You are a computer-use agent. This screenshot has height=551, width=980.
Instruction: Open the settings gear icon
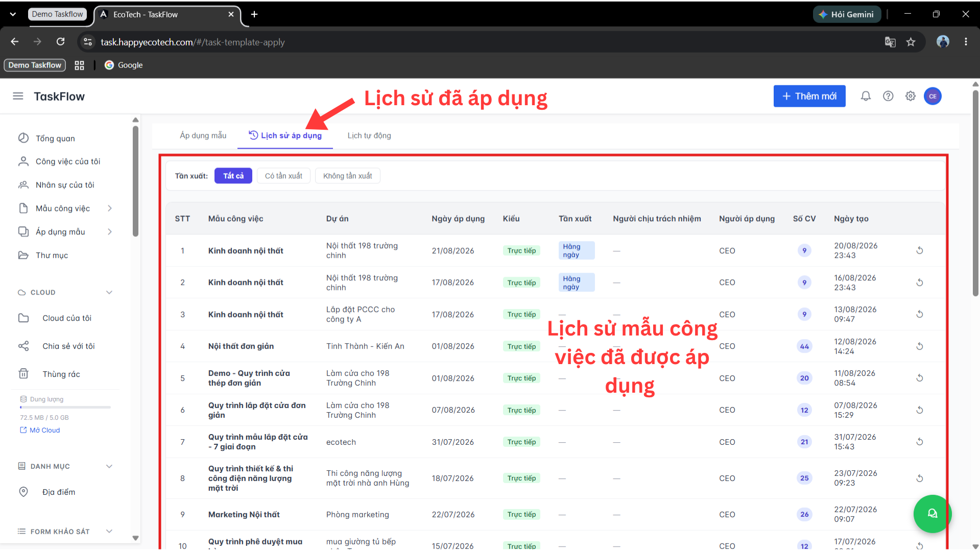tap(911, 96)
